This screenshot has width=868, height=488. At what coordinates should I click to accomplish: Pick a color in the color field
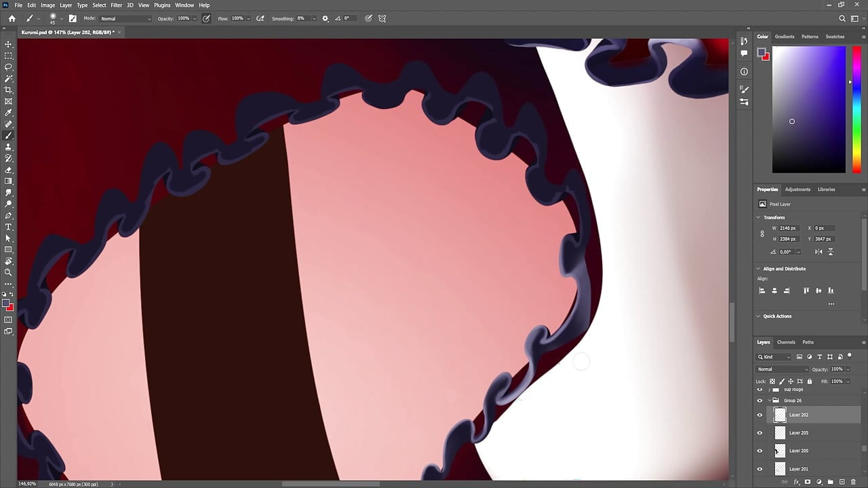pyautogui.click(x=809, y=109)
